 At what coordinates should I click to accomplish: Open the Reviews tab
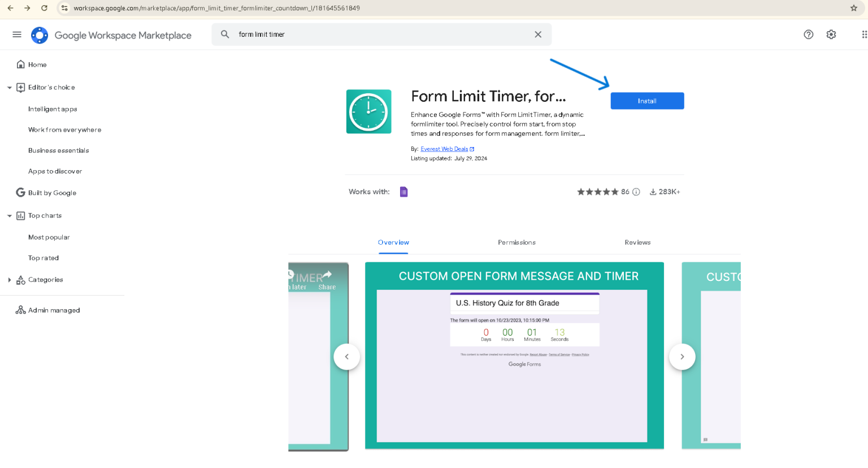[637, 242]
